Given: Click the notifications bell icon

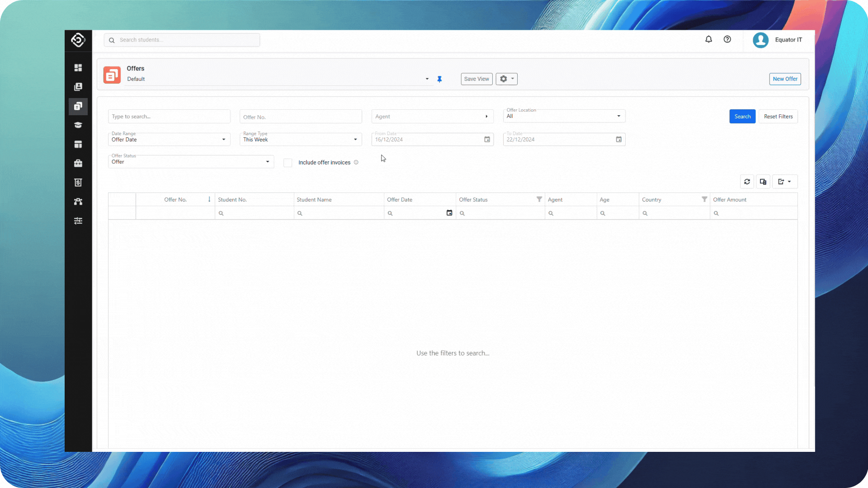Looking at the screenshot, I should [x=708, y=39].
